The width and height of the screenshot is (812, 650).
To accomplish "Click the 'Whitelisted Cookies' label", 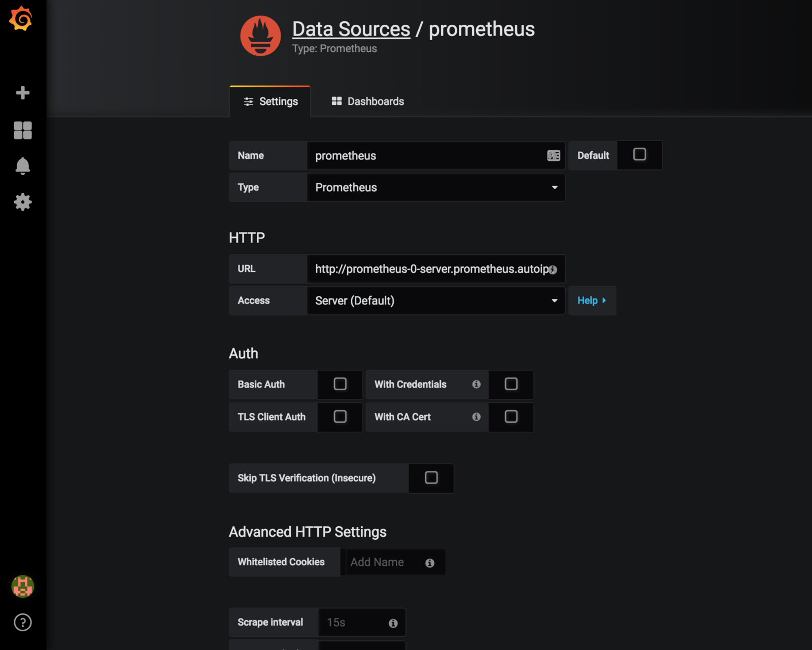I will pos(281,562).
